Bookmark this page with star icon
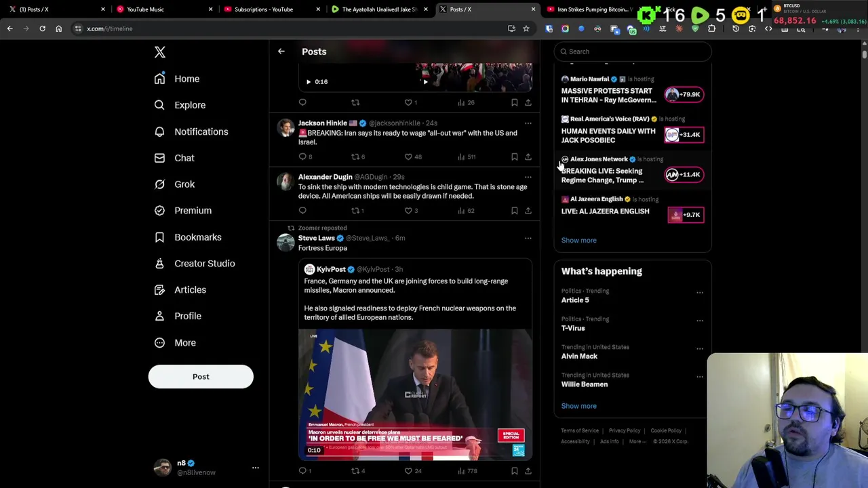This screenshot has height=488, width=868. pos(526,28)
